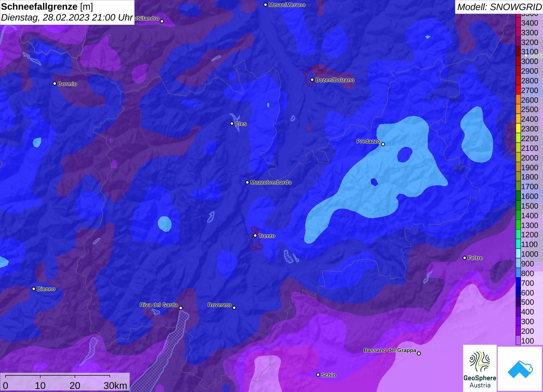Click the 500 dark purple legend swatch
This screenshot has height=392, width=543.
(518, 302)
